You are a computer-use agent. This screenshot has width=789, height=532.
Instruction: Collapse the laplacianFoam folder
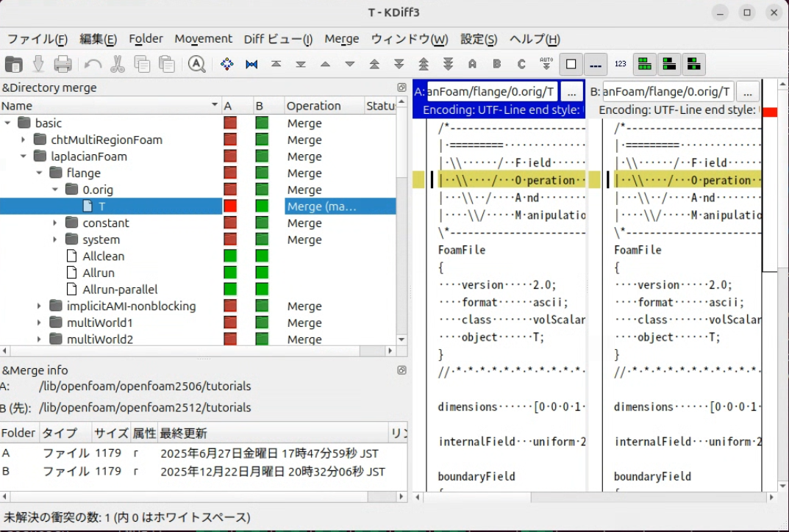click(x=24, y=157)
